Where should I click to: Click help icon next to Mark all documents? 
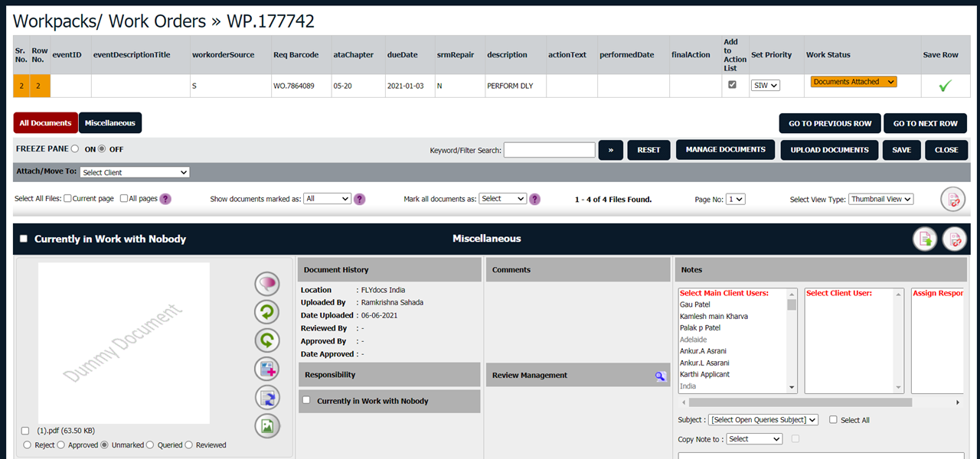(x=535, y=199)
